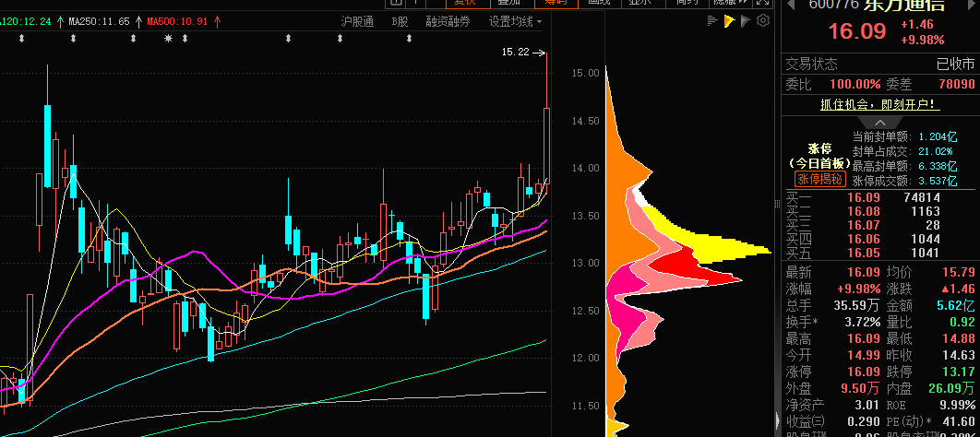The height and width of the screenshot is (437, 980).
Task: Click the 12.00 price axis label
Action: [586, 359]
